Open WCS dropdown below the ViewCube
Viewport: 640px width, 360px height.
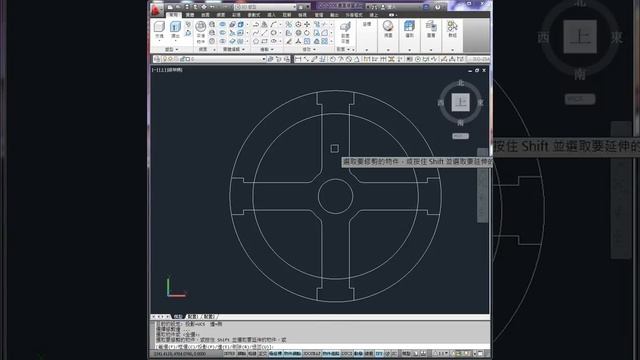click(460, 136)
